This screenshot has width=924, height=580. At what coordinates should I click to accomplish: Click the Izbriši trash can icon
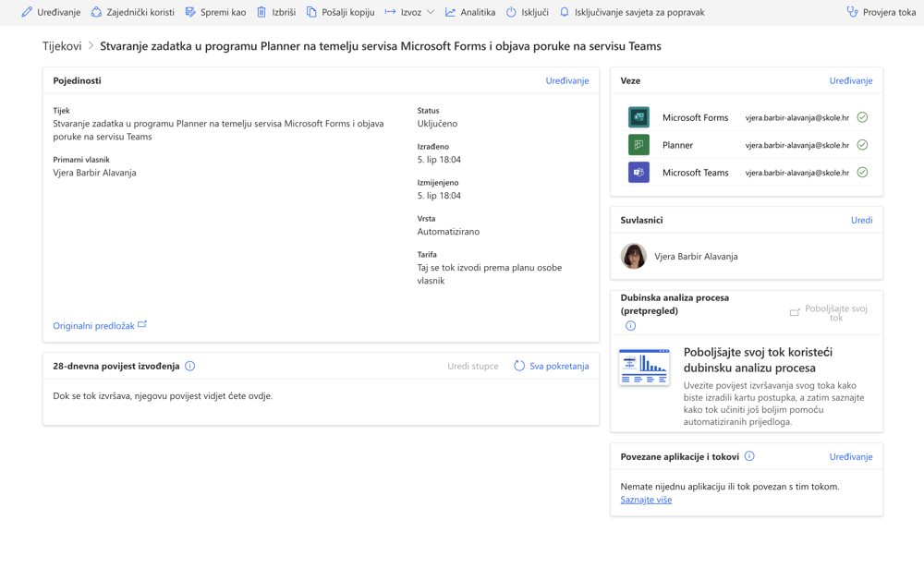click(261, 12)
